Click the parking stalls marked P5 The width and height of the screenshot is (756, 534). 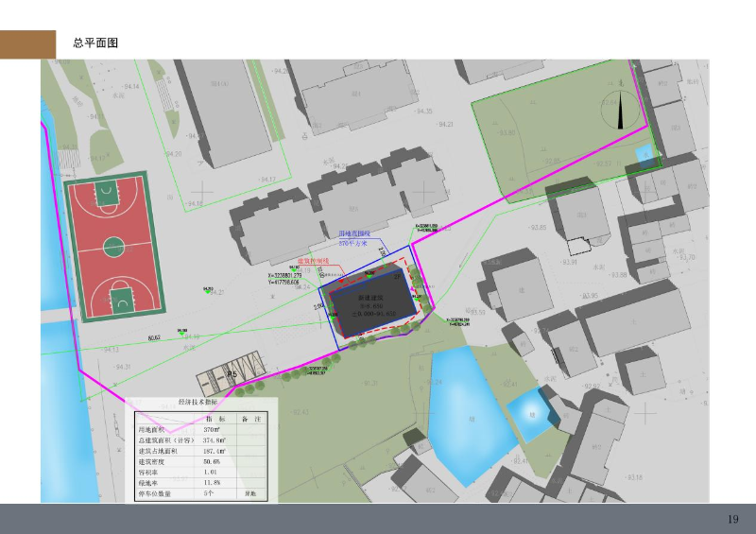click(223, 378)
